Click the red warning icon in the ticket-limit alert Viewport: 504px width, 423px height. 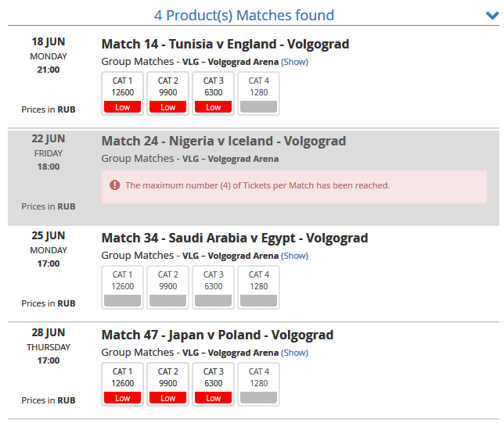click(x=115, y=185)
